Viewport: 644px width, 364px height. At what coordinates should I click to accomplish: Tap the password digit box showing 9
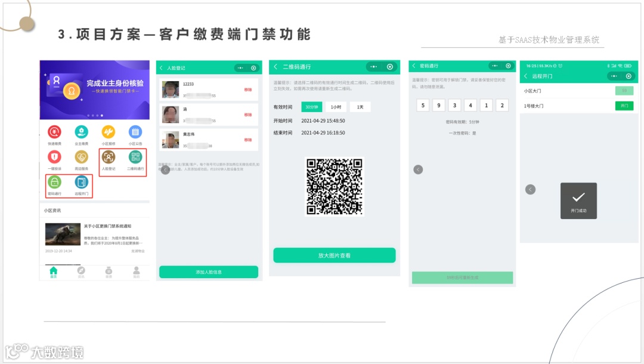pos(439,105)
